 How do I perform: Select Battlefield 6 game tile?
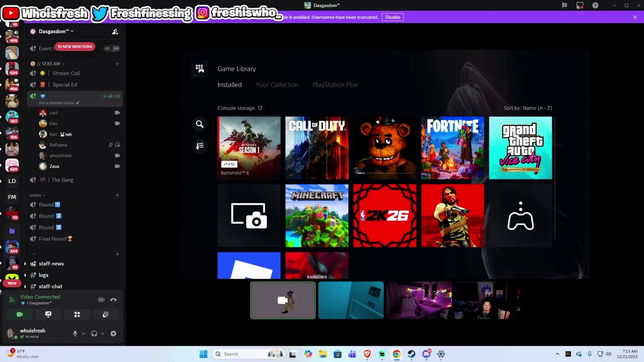249,148
